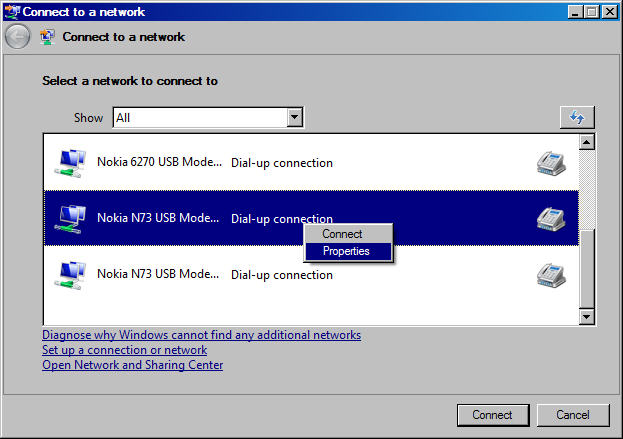The width and height of the screenshot is (623, 439).
Task: Open Set up a connection or network
Action: pyautogui.click(x=124, y=350)
